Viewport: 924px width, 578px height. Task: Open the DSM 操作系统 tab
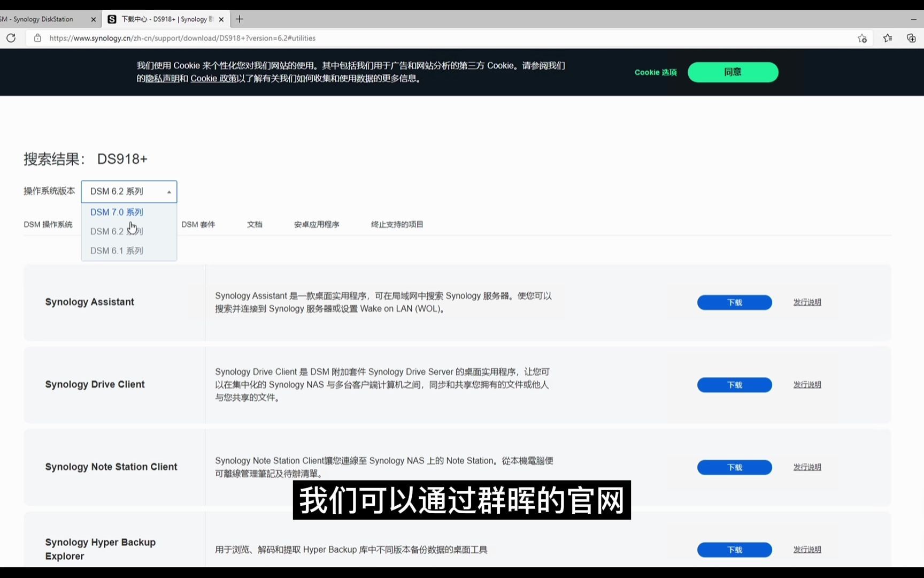click(48, 224)
